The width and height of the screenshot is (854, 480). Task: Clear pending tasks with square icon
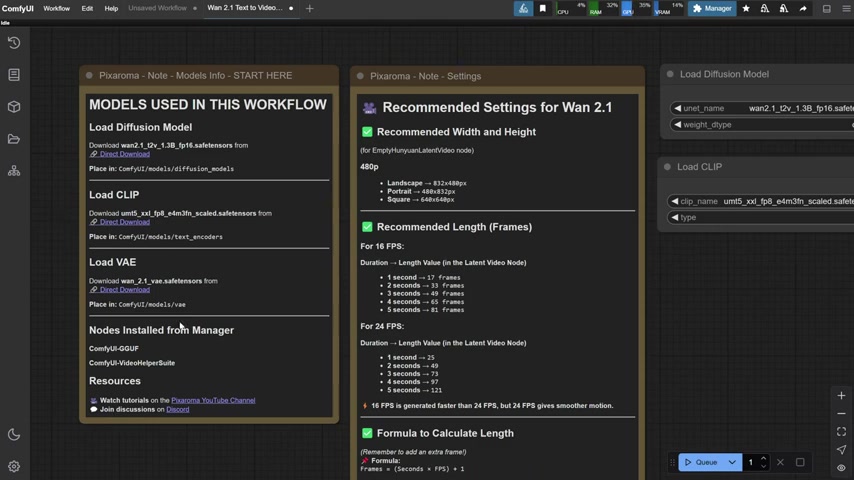(800, 463)
